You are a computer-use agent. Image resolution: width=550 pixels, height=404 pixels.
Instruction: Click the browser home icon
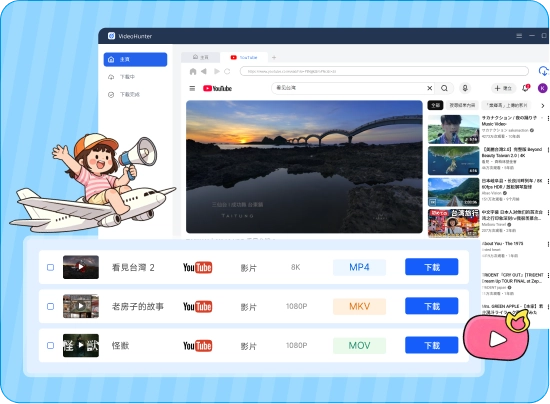193,72
